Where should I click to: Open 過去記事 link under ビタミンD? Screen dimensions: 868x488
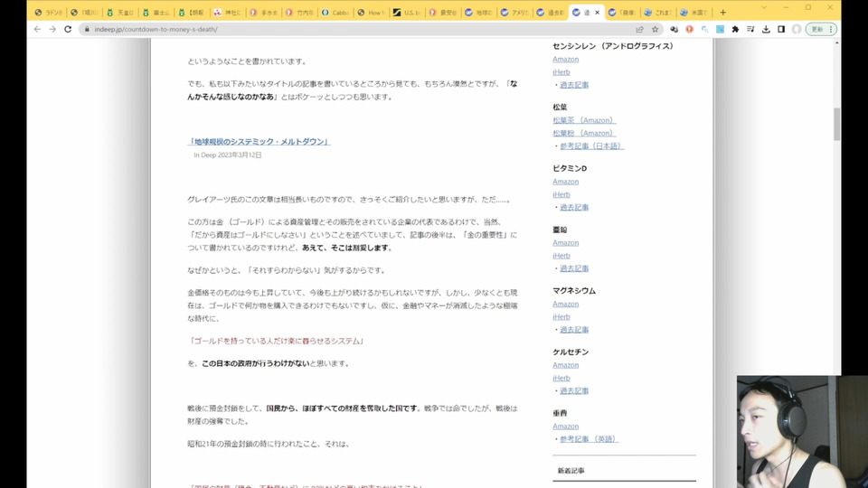(x=574, y=207)
